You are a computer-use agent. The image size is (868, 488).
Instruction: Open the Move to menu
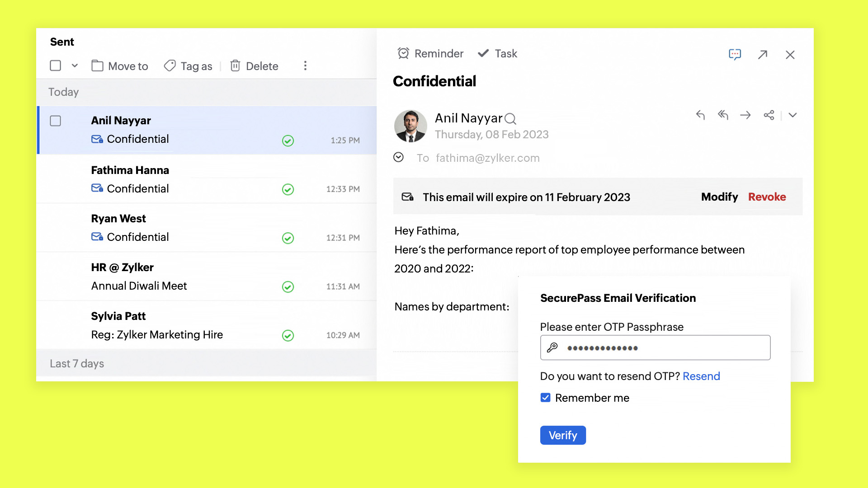[120, 66]
